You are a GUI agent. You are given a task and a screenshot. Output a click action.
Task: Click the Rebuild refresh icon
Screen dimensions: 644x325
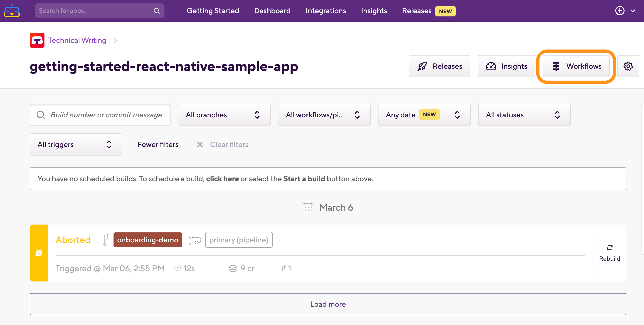click(609, 247)
